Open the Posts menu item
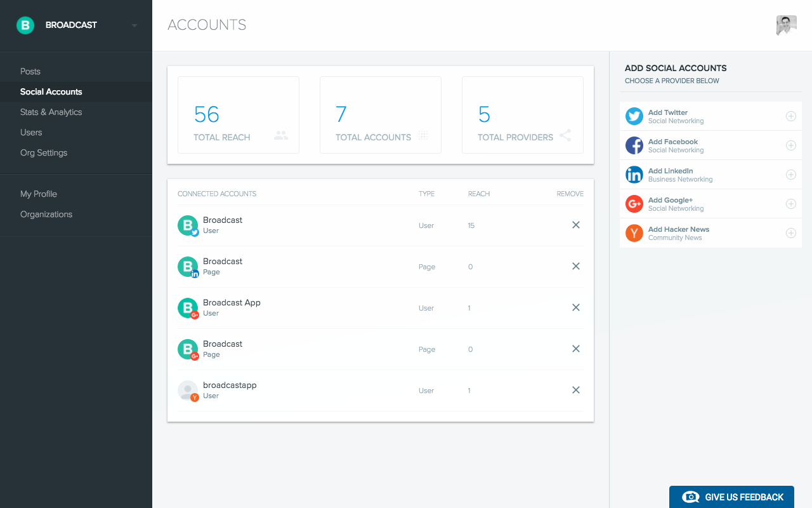 click(x=30, y=72)
